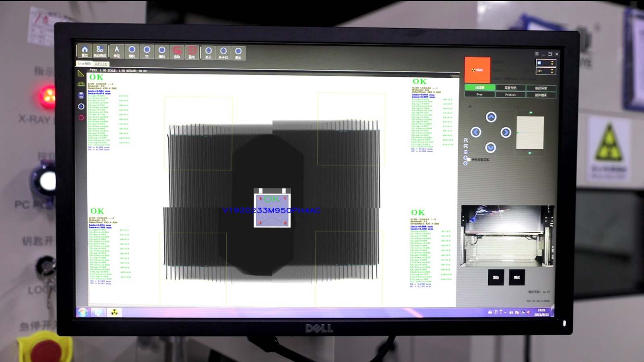Click the red refresh icon in left sidebar

(81, 118)
